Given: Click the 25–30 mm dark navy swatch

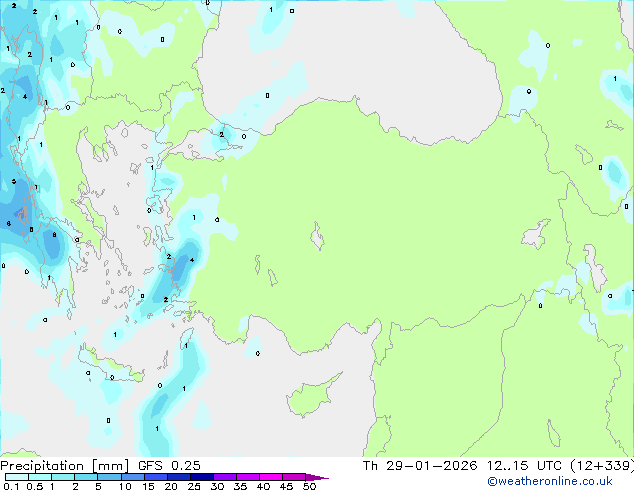Looking at the screenshot, I should [x=201, y=477].
